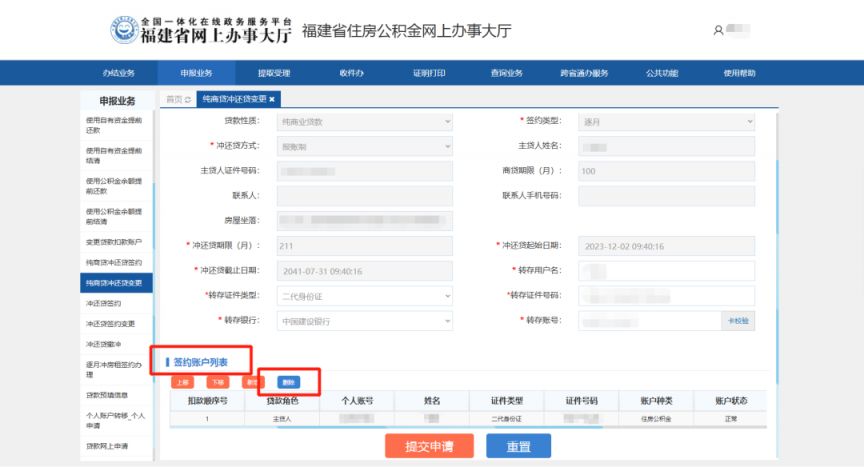Open 使用自有资金提前结清 in sidebar

116,155
